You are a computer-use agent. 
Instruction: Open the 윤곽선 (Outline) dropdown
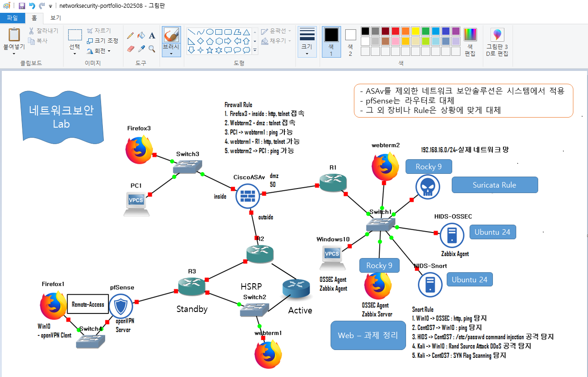point(276,31)
